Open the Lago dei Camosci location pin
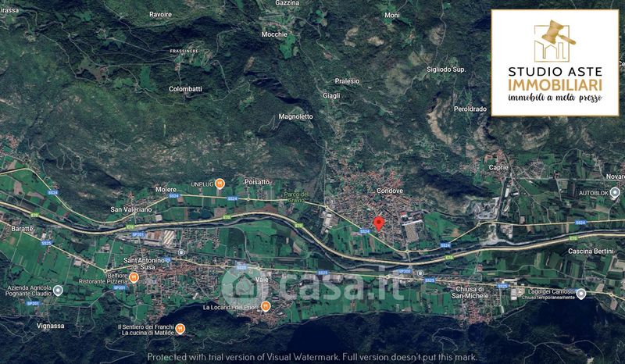 581,294
